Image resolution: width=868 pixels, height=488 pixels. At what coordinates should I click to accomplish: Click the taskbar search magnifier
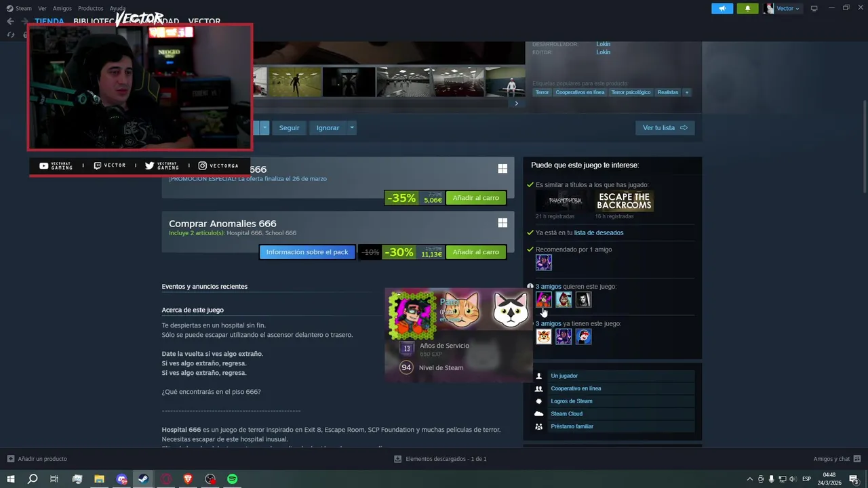33,479
